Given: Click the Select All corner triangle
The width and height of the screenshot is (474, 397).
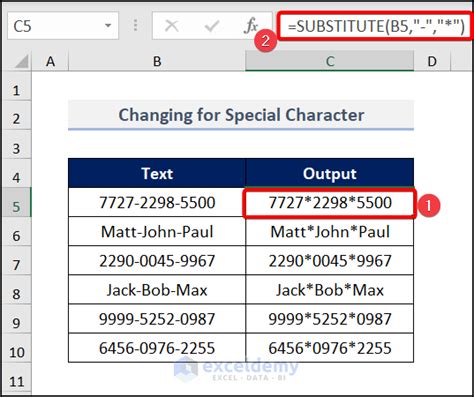Looking at the screenshot, I should (x=21, y=61).
